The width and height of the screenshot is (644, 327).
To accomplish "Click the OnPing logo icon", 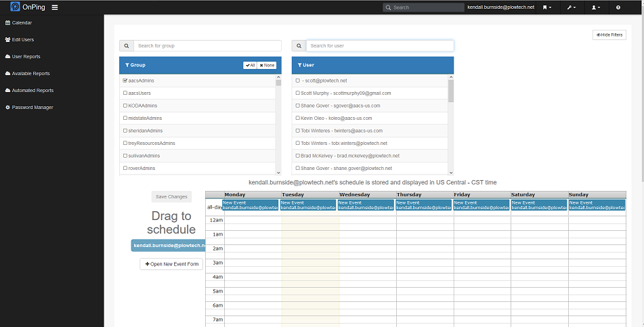I will (x=15, y=7).
